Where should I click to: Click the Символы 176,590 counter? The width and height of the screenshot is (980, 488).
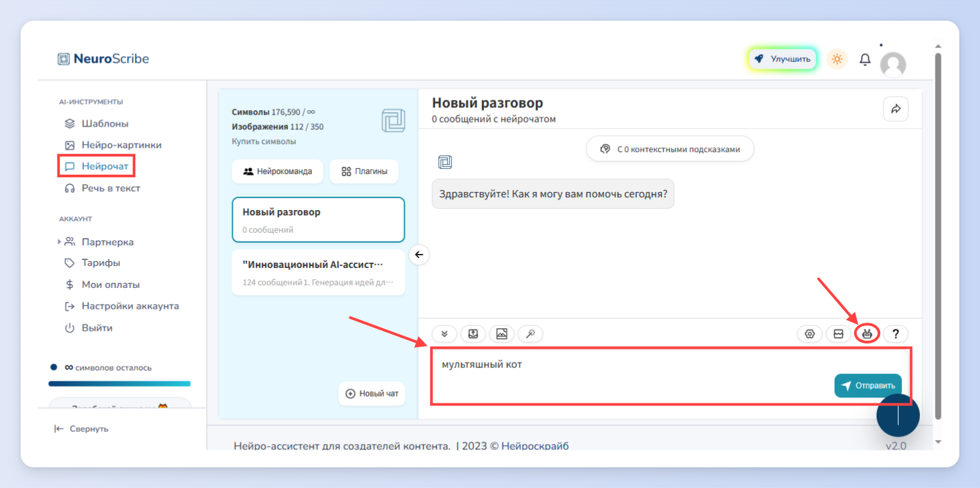coord(273,112)
